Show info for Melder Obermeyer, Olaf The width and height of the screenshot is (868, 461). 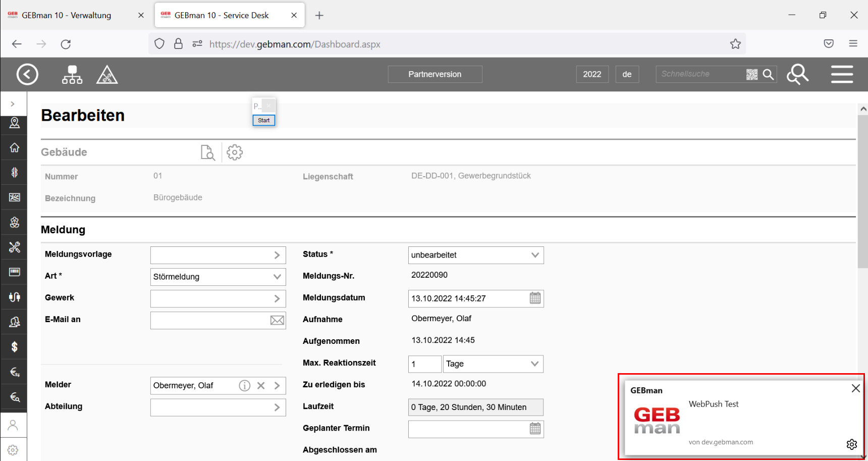pos(245,386)
